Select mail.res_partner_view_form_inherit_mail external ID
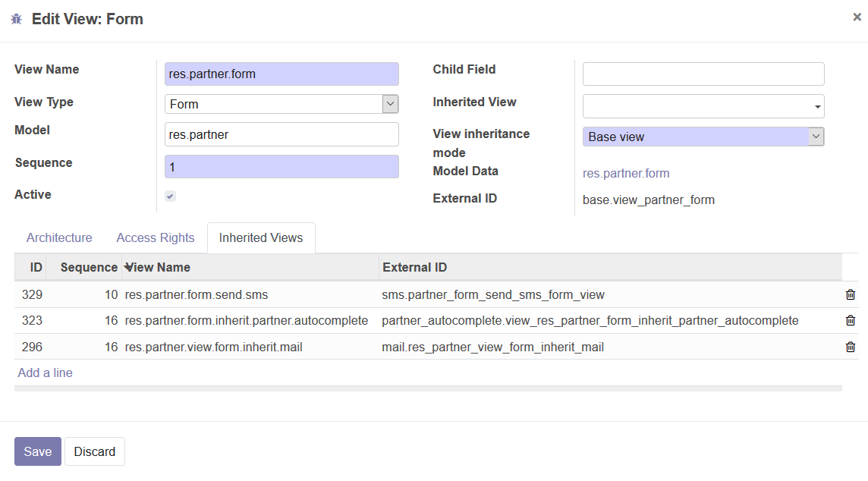 pos(492,347)
